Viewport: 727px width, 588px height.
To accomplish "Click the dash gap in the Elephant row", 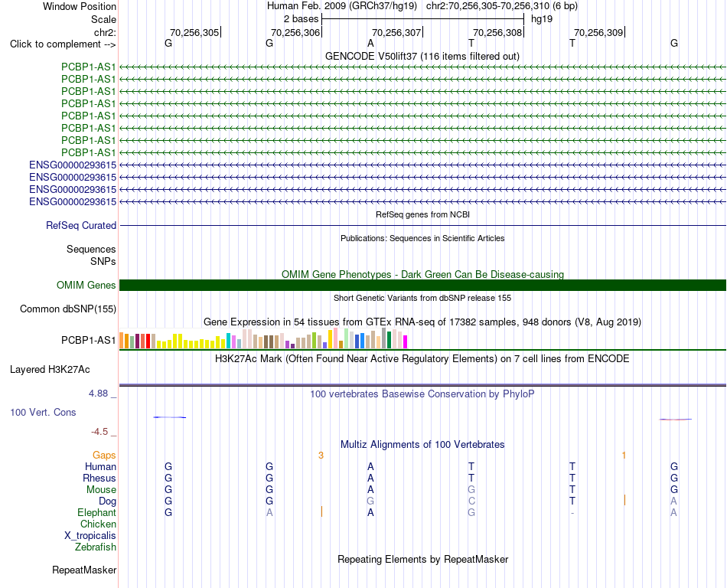I will coord(572,513).
